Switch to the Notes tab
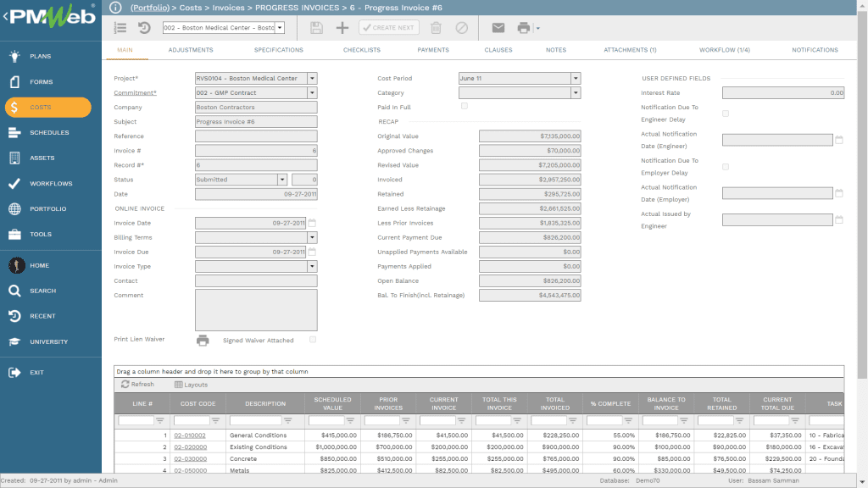 (556, 50)
